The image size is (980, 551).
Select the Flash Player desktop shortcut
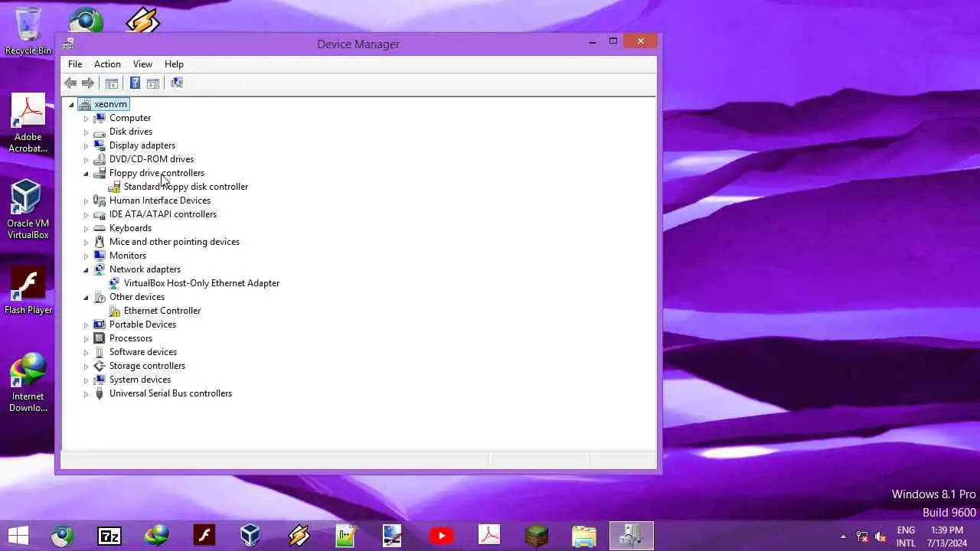pyautogui.click(x=28, y=292)
